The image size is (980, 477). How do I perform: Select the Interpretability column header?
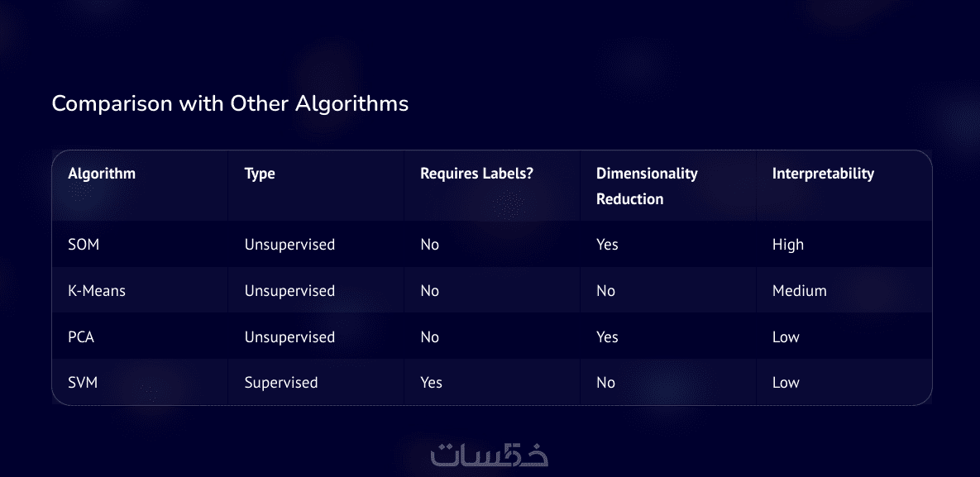(x=823, y=174)
